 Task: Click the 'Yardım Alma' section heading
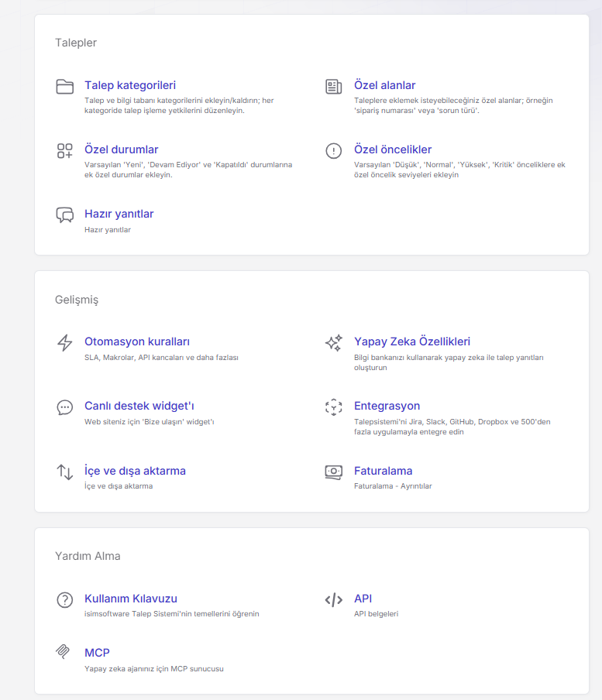pyautogui.click(x=88, y=556)
